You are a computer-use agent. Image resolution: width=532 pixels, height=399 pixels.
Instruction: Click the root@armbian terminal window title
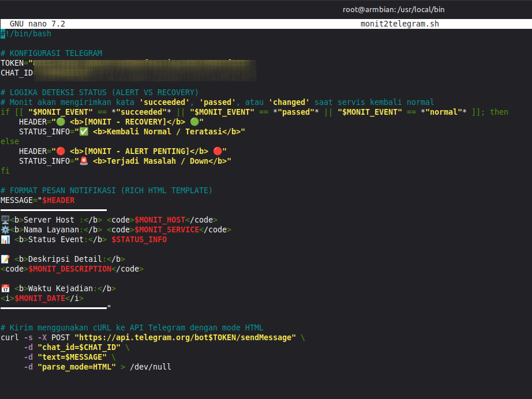pos(394,9)
